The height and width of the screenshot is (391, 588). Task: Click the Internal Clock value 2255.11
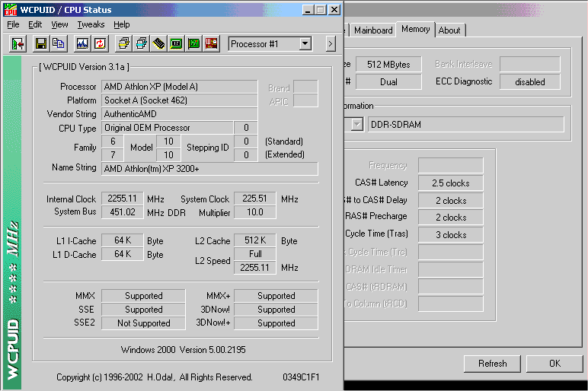[x=123, y=199]
